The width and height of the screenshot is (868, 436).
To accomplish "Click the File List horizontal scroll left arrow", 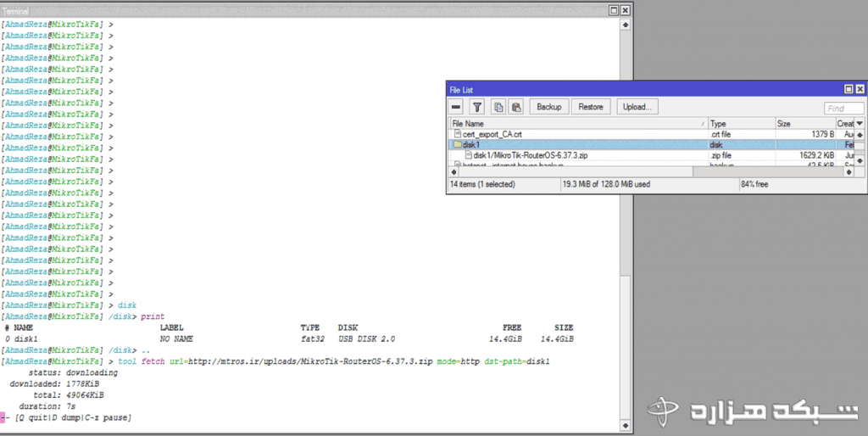I will 454,172.
